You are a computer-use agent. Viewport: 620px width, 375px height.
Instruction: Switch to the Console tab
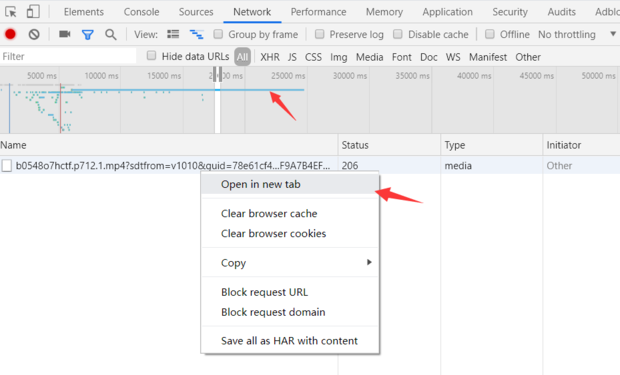141,12
